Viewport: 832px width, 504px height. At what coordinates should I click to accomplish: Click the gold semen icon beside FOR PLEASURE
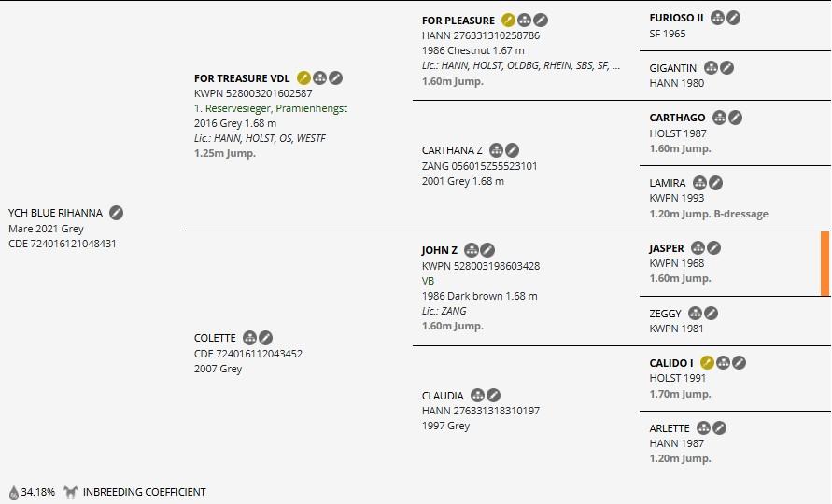click(508, 21)
